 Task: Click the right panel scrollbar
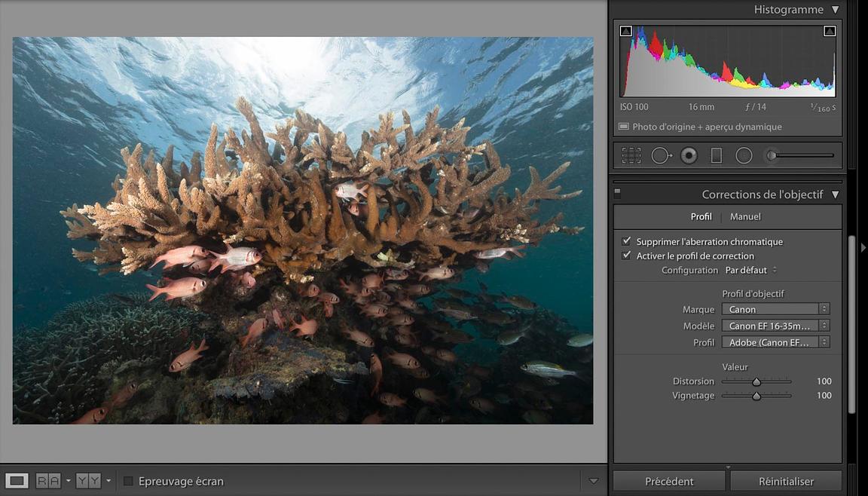(x=852, y=324)
